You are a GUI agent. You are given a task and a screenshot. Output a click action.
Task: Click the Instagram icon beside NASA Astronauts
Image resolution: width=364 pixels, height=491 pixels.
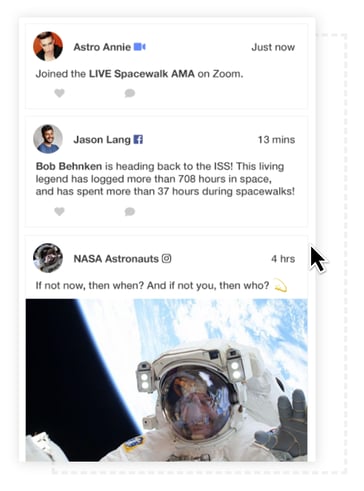(166, 258)
